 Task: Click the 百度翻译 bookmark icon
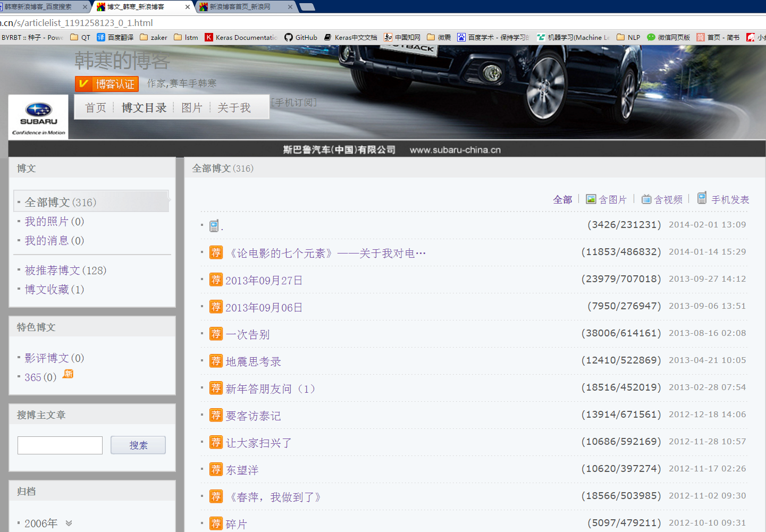point(101,37)
